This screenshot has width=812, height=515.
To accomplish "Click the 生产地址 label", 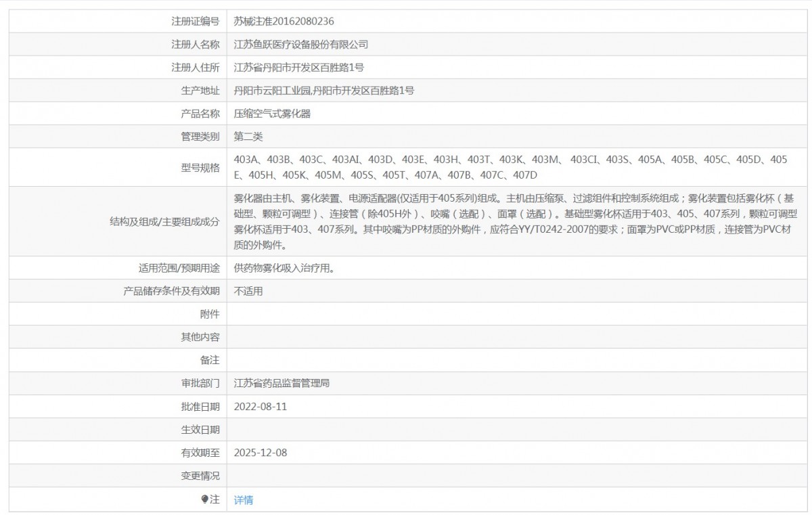I will pos(200,91).
